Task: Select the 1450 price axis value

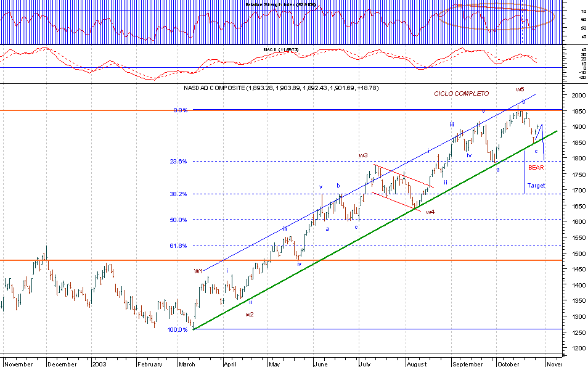Action: coord(579,270)
